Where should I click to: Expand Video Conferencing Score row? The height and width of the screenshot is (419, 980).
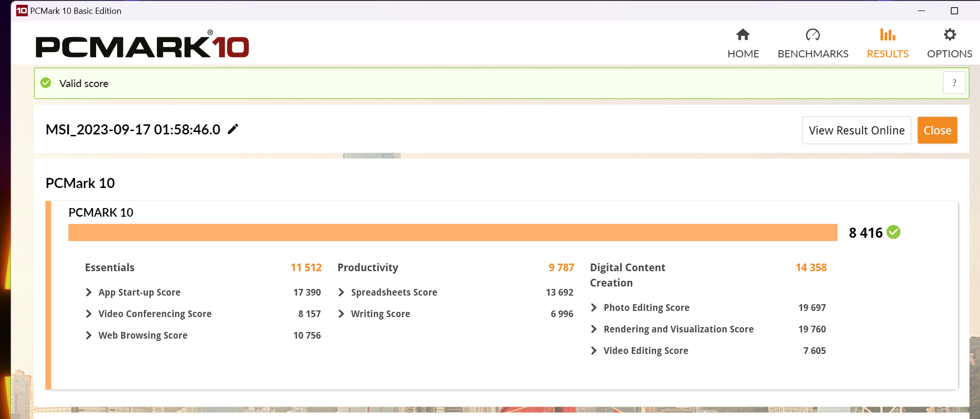point(88,314)
